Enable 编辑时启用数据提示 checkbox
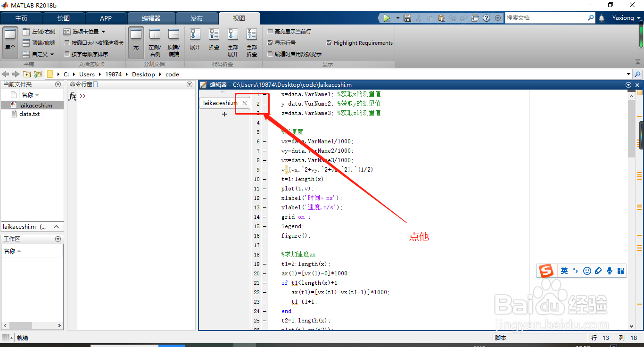 [270, 54]
